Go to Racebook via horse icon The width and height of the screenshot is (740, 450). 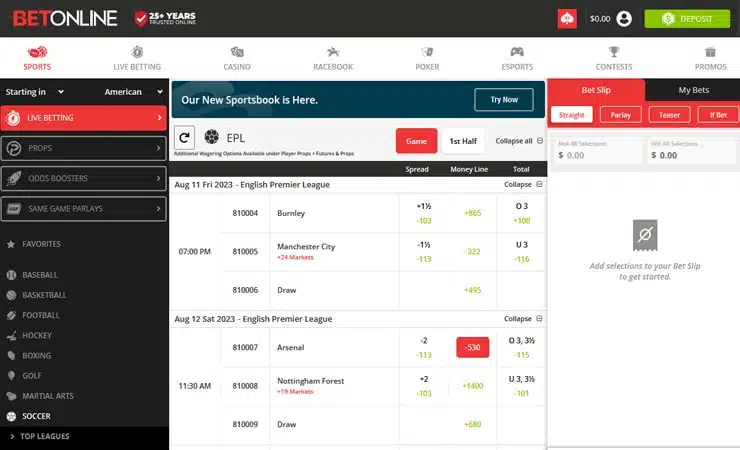pyautogui.click(x=333, y=52)
